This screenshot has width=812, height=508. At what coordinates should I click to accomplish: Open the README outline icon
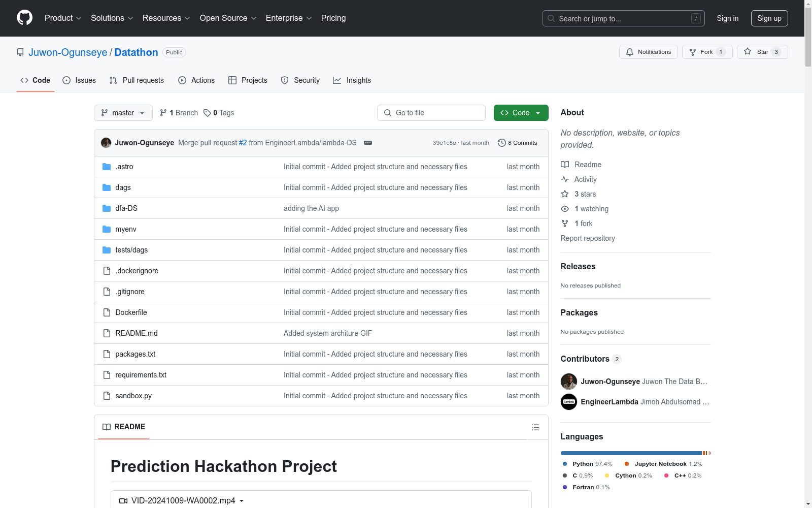[x=535, y=427]
